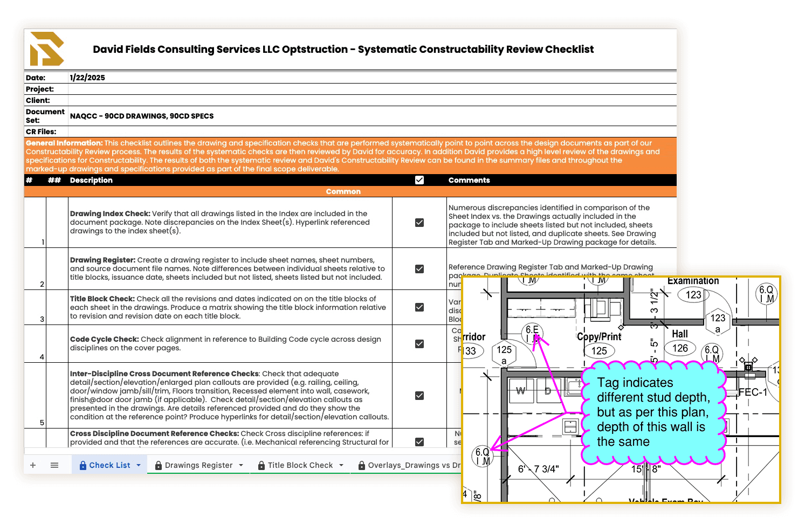Screen dimensions: 812x525
Task: Click door tag 123a hexagon on plan
Action: pyautogui.click(x=718, y=321)
